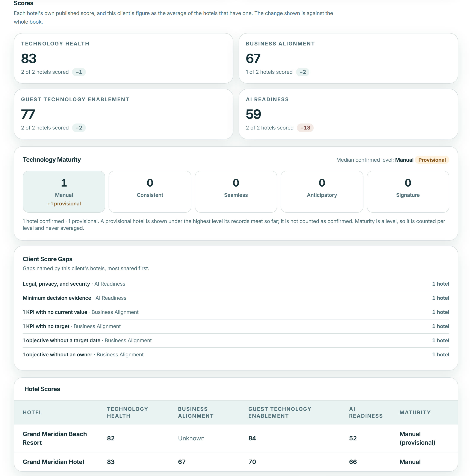Click the −1 change badge
This screenshot has width=472, height=476.
(79, 72)
